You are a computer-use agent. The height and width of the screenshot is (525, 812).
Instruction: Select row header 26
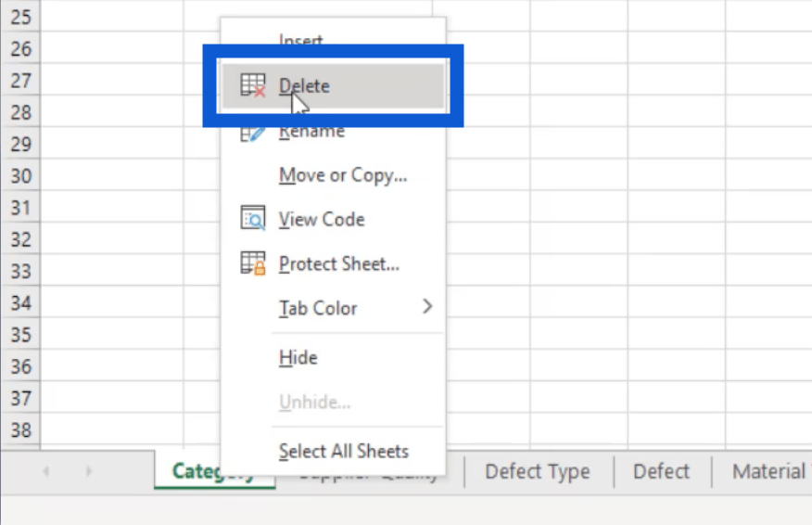pos(20,49)
